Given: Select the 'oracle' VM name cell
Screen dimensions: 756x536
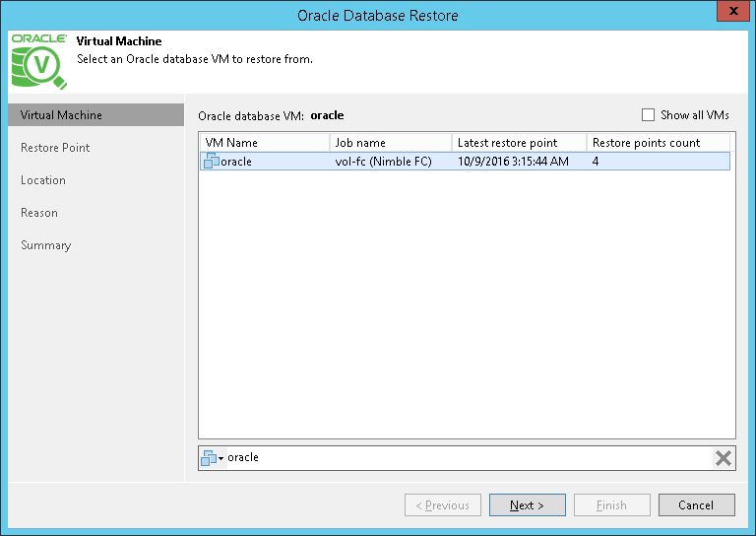Looking at the screenshot, I should [236, 162].
